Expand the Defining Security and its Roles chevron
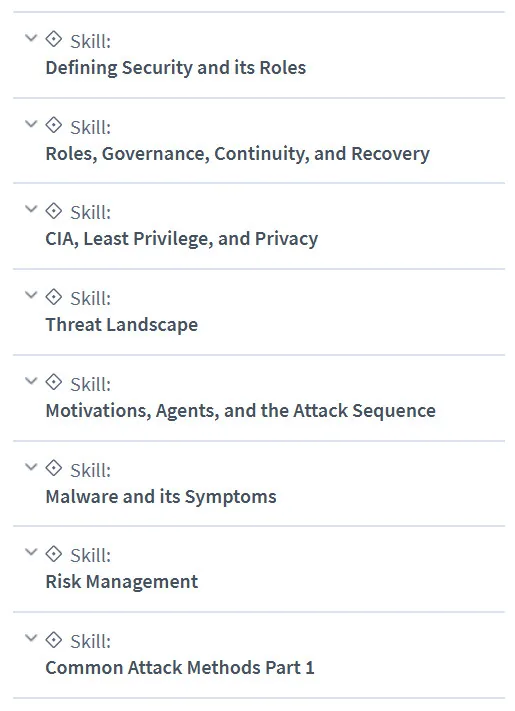Viewport: 515px width, 711px height. click(31, 38)
